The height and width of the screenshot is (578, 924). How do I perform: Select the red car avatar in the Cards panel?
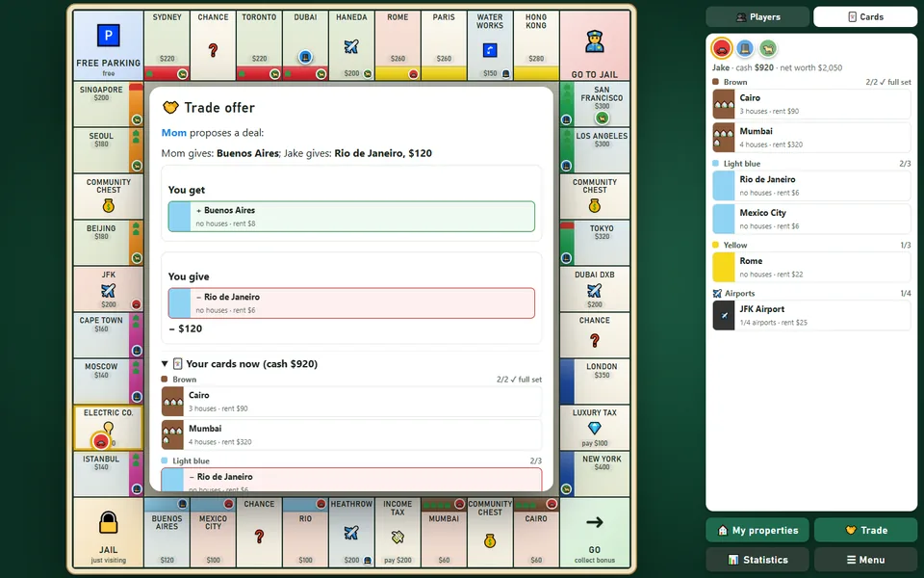722,48
